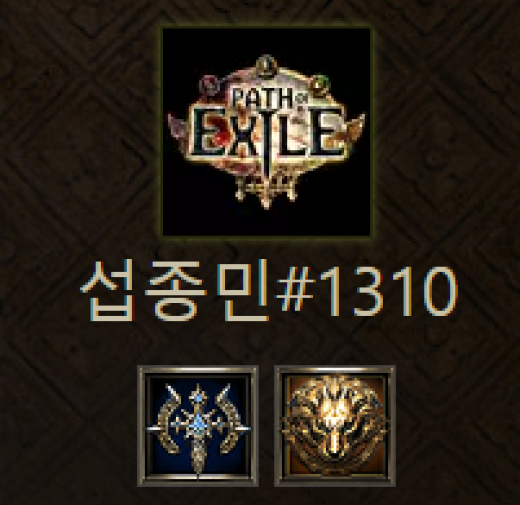The height and width of the screenshot is (505, 520).
Task: Click the username 섭종민#1310
Action: 269,290
